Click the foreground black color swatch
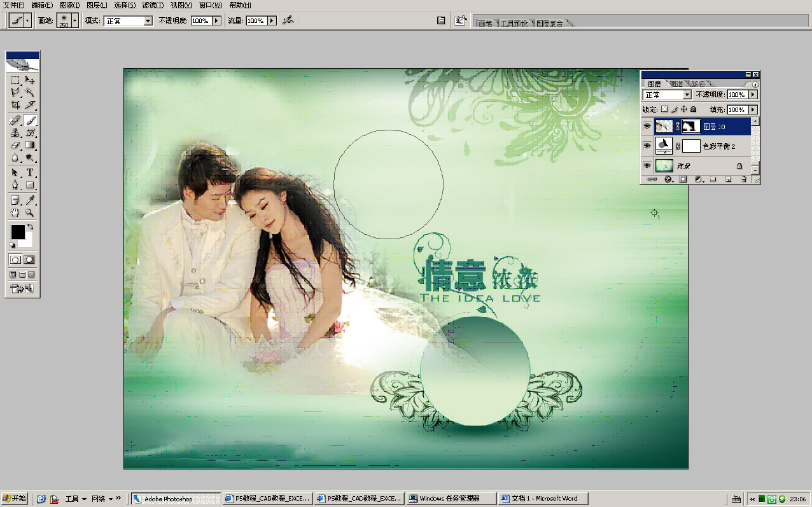Screen dimensions: 812x507 [17, 232]
